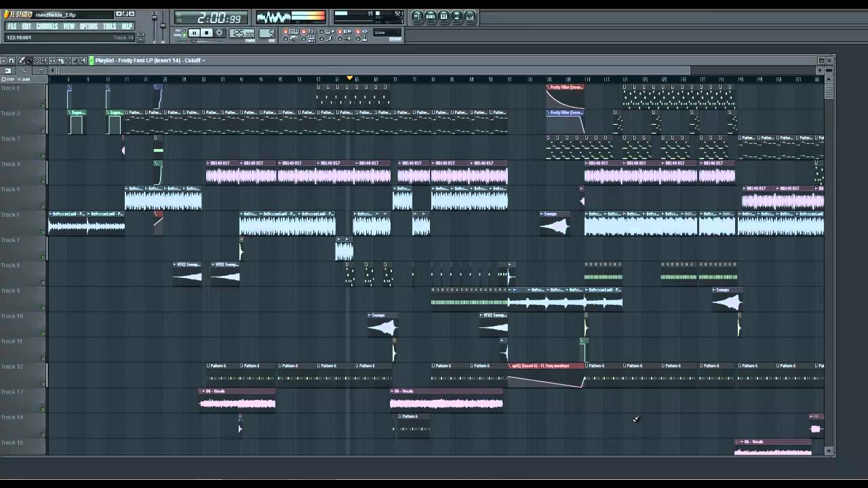Screen dimensions: 868x488
Task: Select the playlist delete tool
Action: click(x=36, y=60)
